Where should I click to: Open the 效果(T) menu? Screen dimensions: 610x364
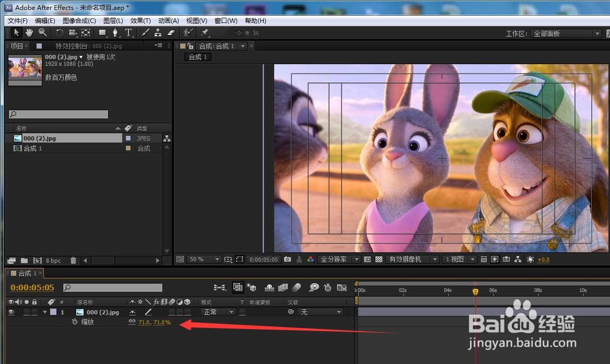(140, 20)
